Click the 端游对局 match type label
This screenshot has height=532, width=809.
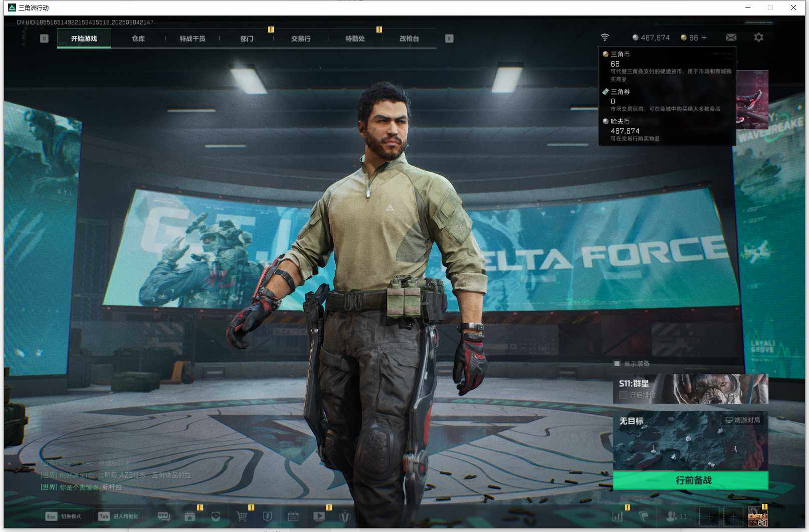743,420
